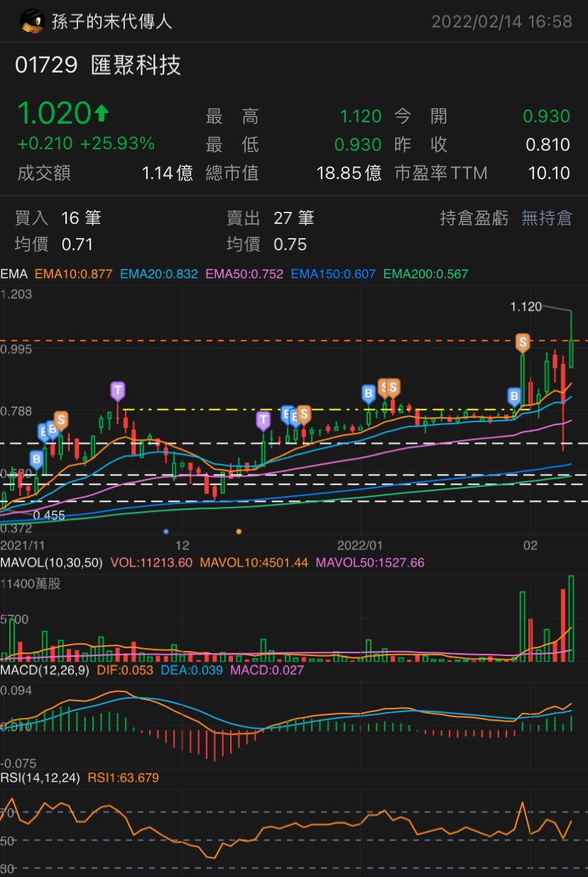Viewport: 588px width, 877px height.
Task: Tap the 最高 value 1.120 in stats
Action: 360,116
